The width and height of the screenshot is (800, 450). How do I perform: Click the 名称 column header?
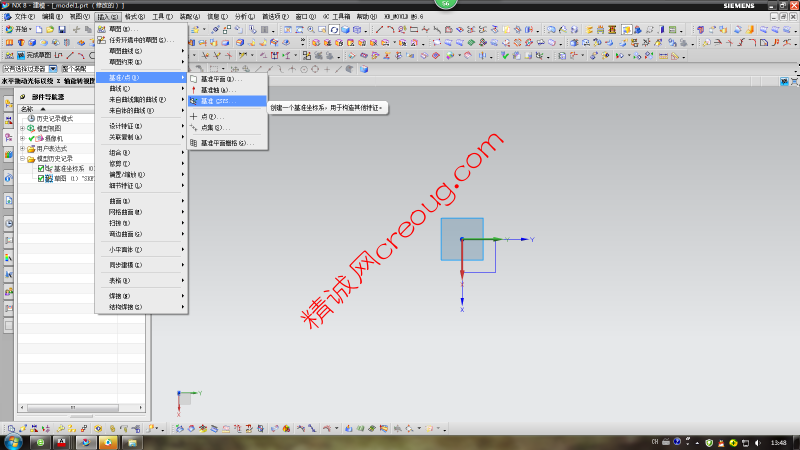coord(56,109)
